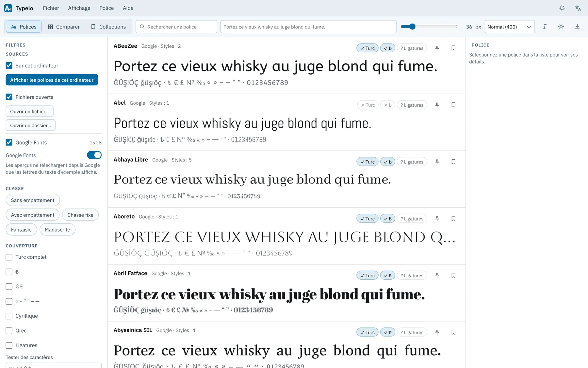Screen dimensions: 588x368
Task: Switch theme with the top sun icon
Action: point(562,8)
